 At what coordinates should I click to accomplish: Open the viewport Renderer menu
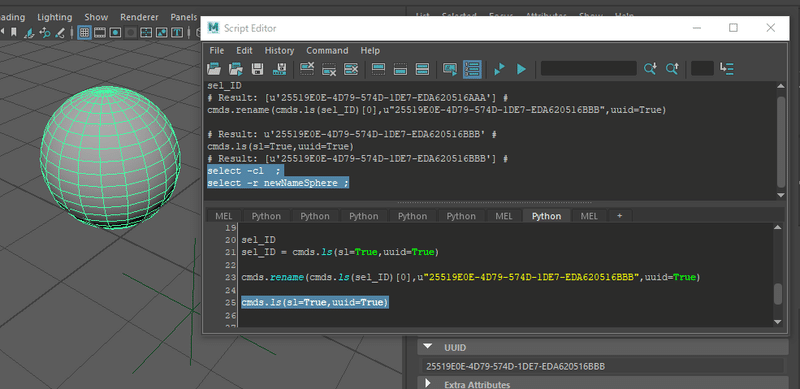point(139,17)
